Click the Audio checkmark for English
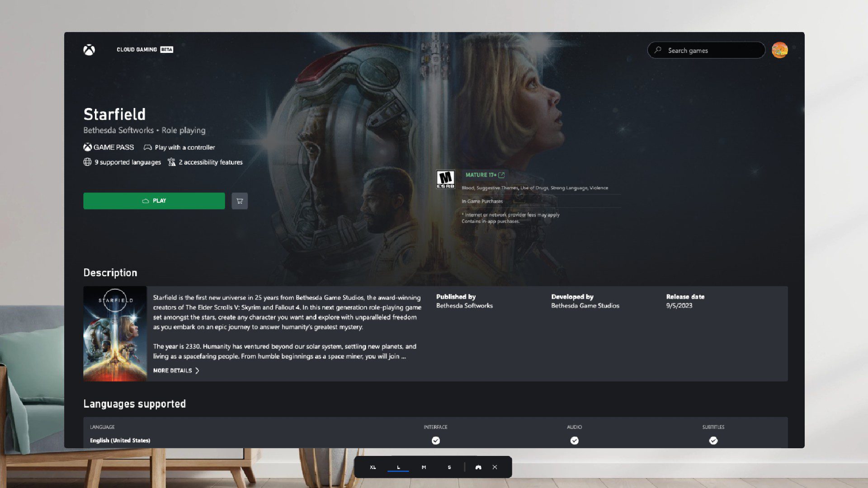This screenshot has width=868, height=488. [575, 441]
